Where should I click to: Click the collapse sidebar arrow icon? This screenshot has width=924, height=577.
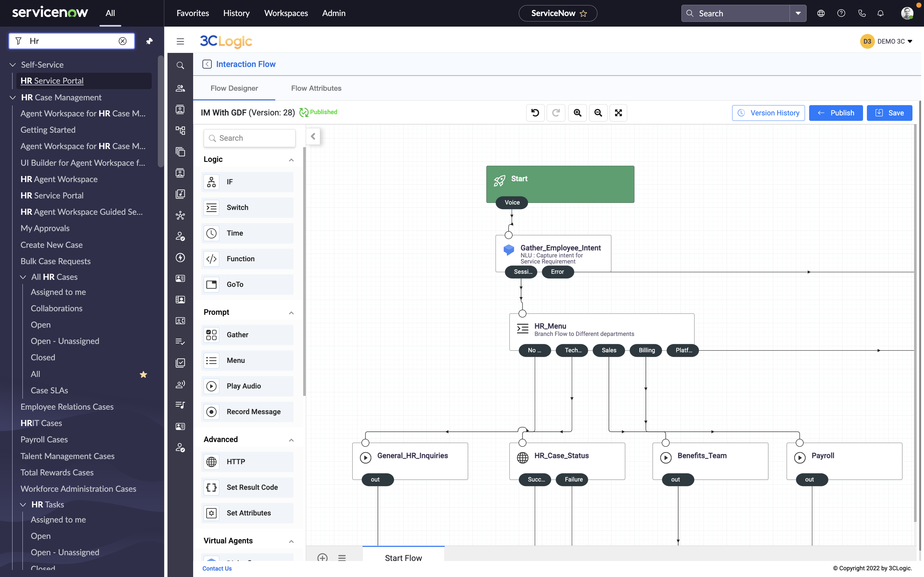(313, 136)
